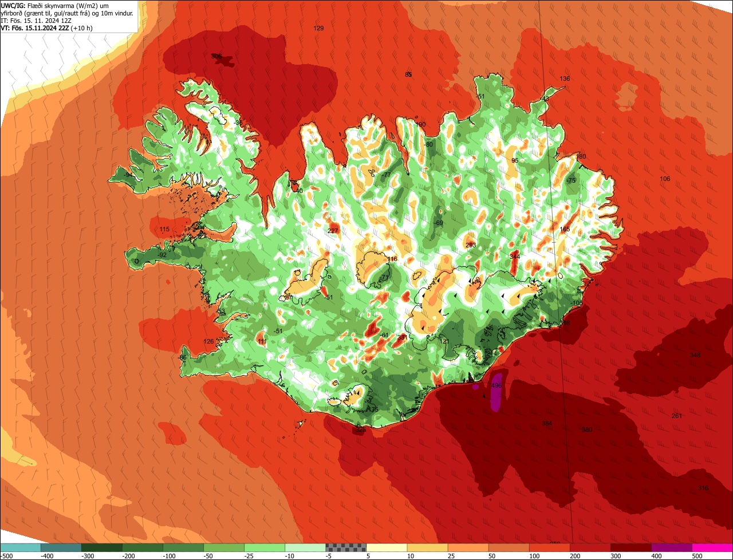
Task: Click the magenta 500 legend swatch
Action: point(712,547)
